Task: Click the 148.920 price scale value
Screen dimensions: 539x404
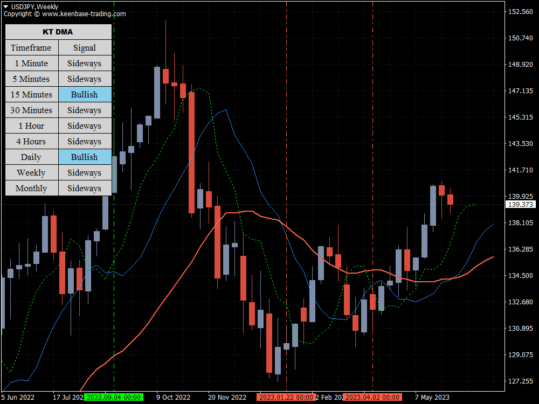Action: click(520, 64)
